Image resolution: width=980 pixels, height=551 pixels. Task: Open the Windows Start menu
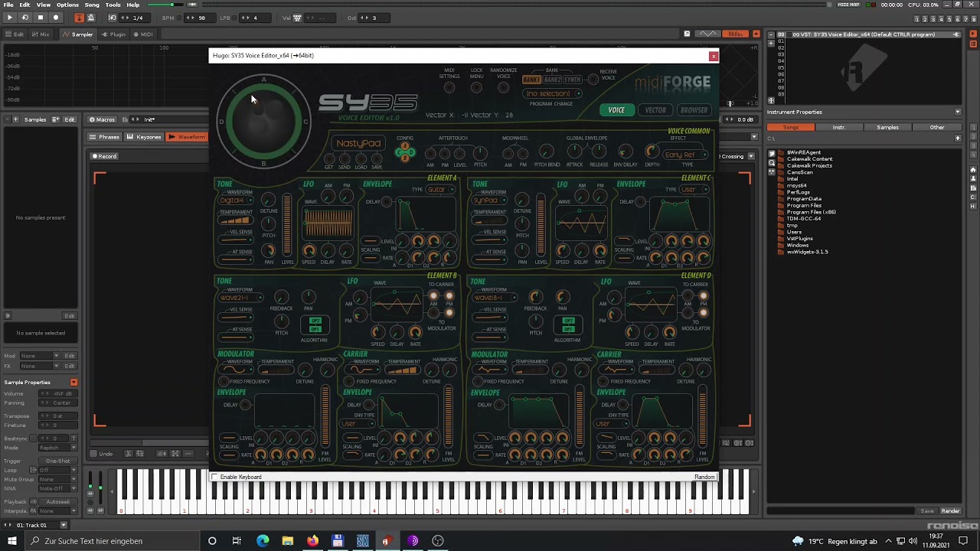pyautogui.click(x=13, y=541)
